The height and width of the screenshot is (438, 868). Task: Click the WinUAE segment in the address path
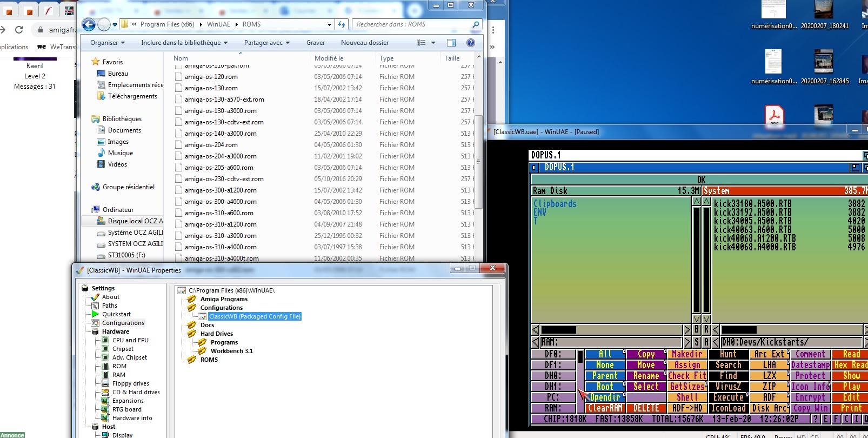(218, 24)
